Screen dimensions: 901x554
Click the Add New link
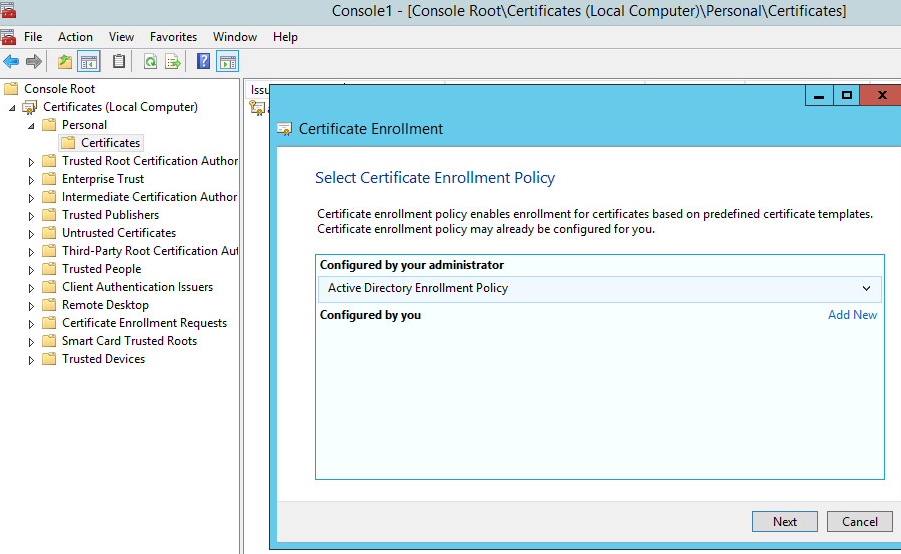click(852, 315)
